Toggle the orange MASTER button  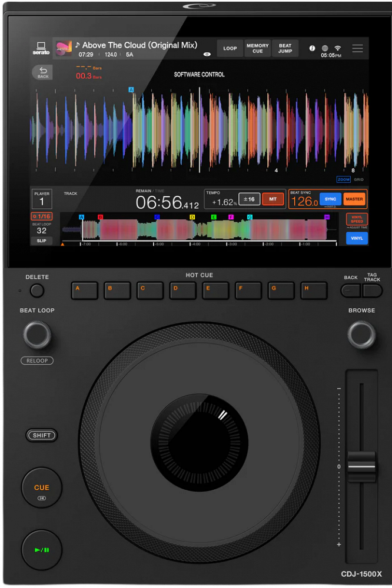click(354, 199)
